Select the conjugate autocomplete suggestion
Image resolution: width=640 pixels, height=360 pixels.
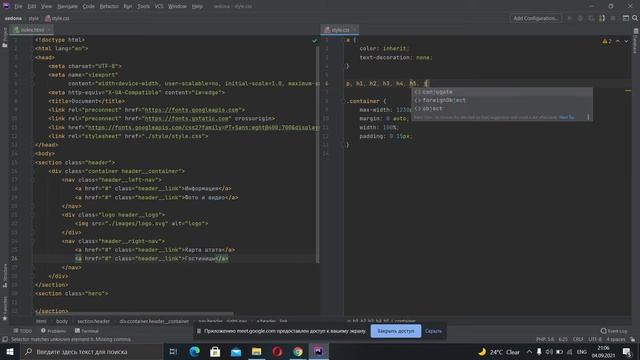[502, 92]
